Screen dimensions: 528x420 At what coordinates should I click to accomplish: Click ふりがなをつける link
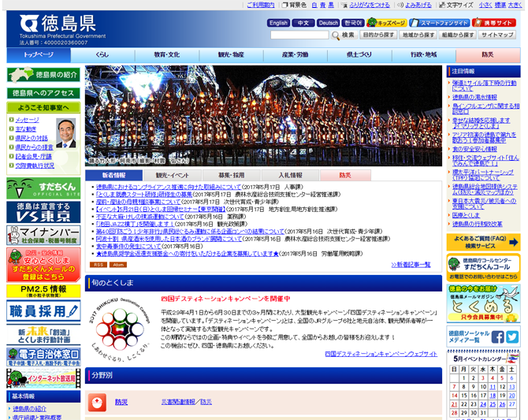pos(370,5)
